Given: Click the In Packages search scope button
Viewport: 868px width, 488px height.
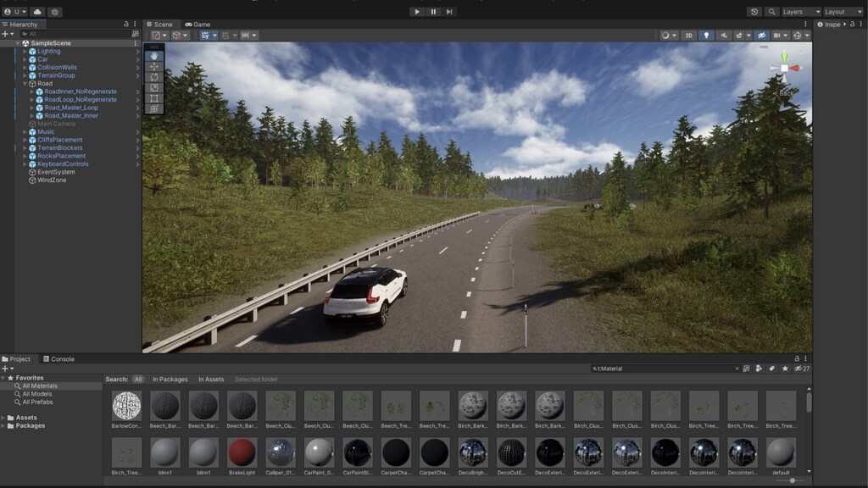Looking at the screenshot, I should [x=169, y=379].
